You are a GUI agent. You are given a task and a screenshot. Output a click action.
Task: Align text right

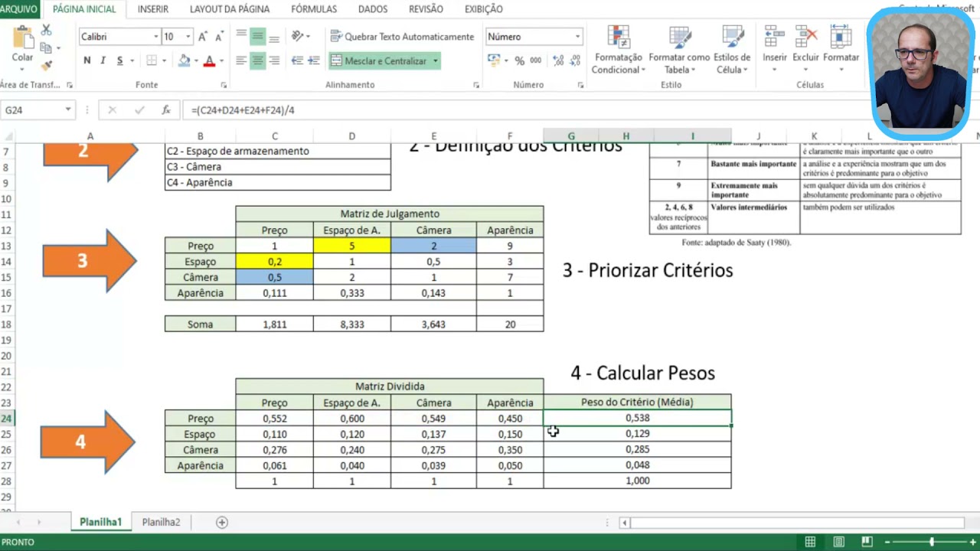(x=274, y=60)
